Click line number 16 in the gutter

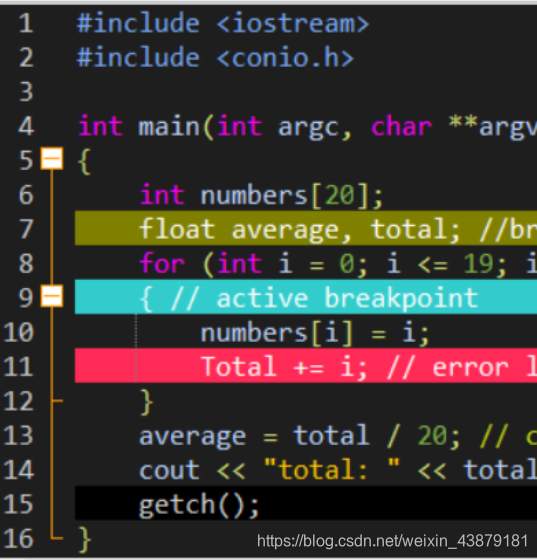click(19, 539)
